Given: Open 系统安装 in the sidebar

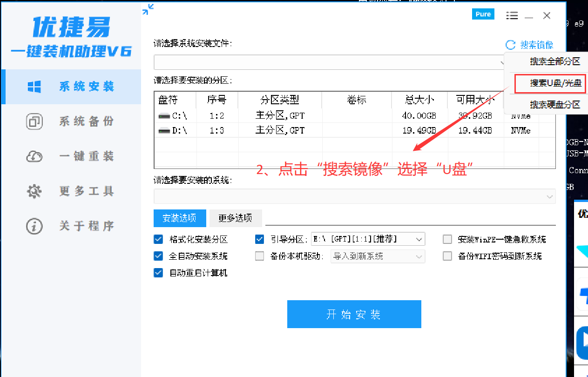Looking at the screenshot, I should 71,87.
